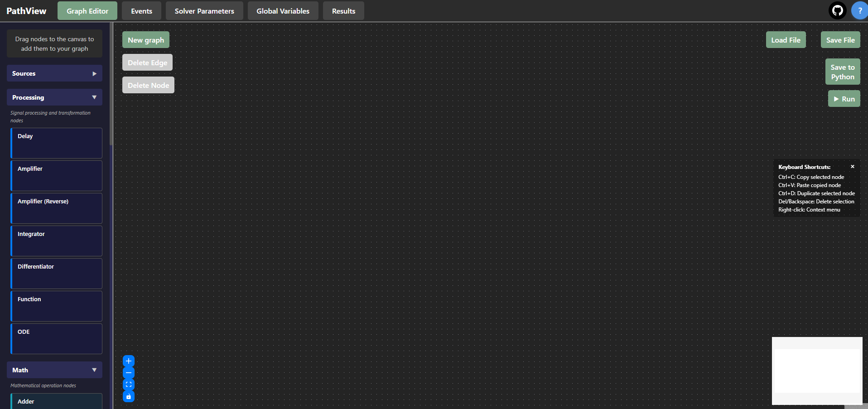The height and width of the screenshot is (409, 868).
Task: Click 'Ctrl+C: Copy selected node' text
Action: tap(811, 177)
